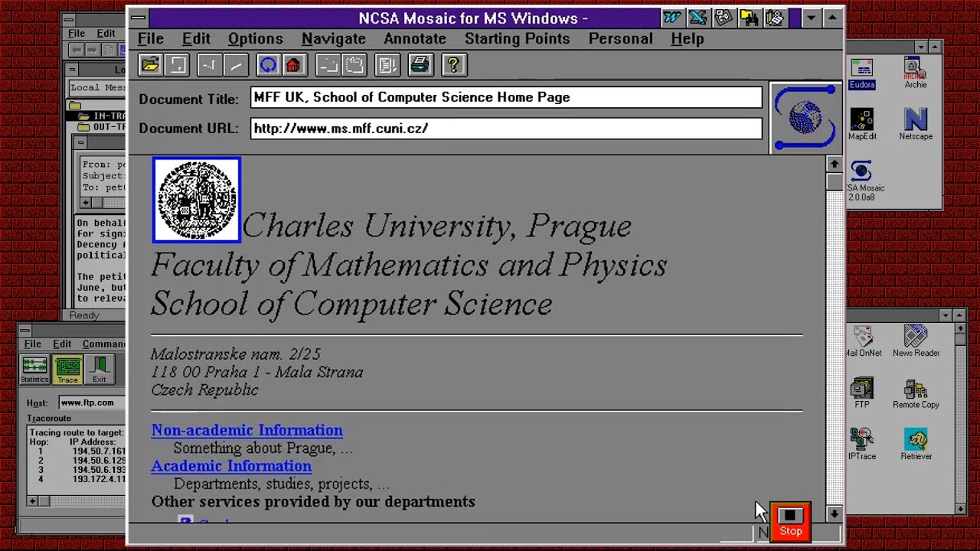The width and height of the screenshot is (980, 551).
Task: Click the W Word icon in title bar
Action: [672, 18]
